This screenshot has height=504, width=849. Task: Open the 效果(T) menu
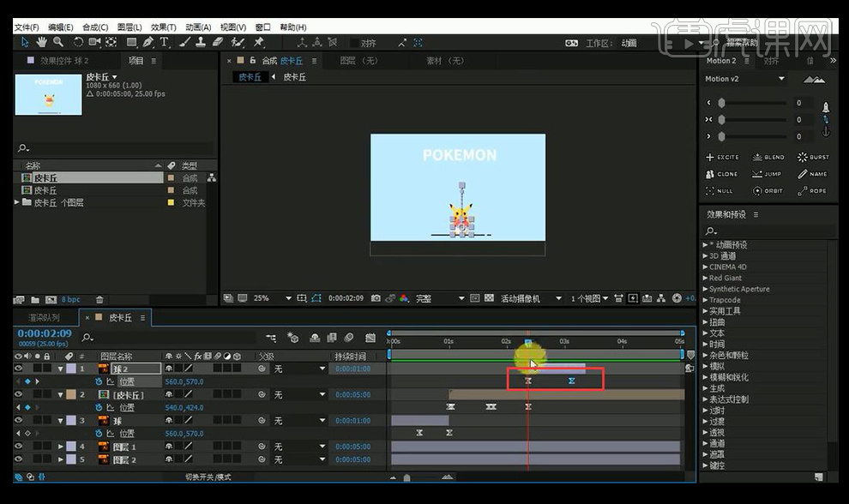click(x=164, y=27)
